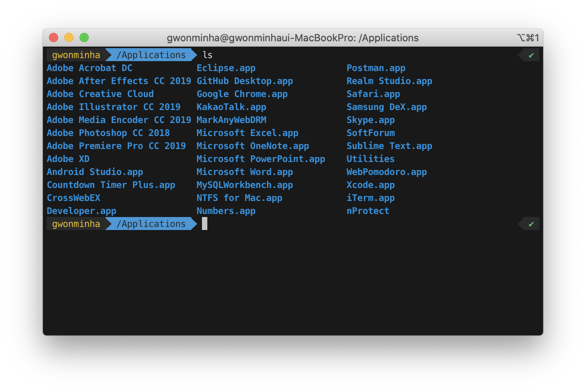The image size is (586, 392).
Task: Select Microsoft Word.app entry
Action: click(x=245, y=172)
